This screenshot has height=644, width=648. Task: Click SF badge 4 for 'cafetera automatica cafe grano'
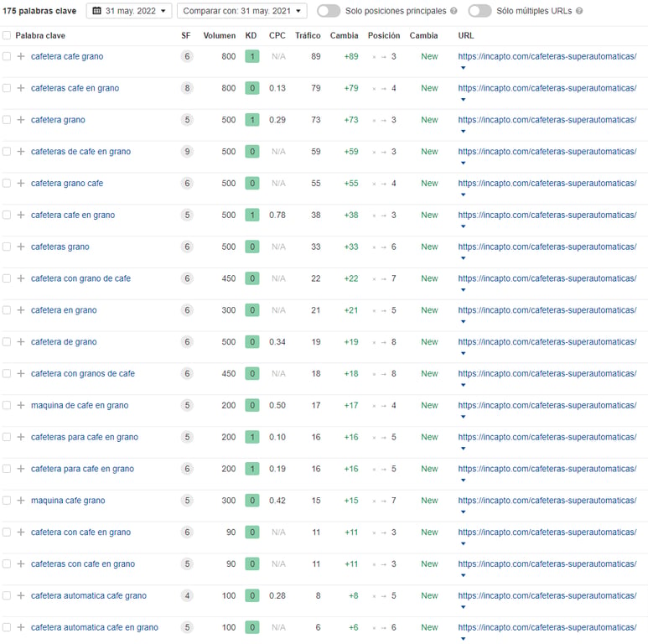(187, 595)
